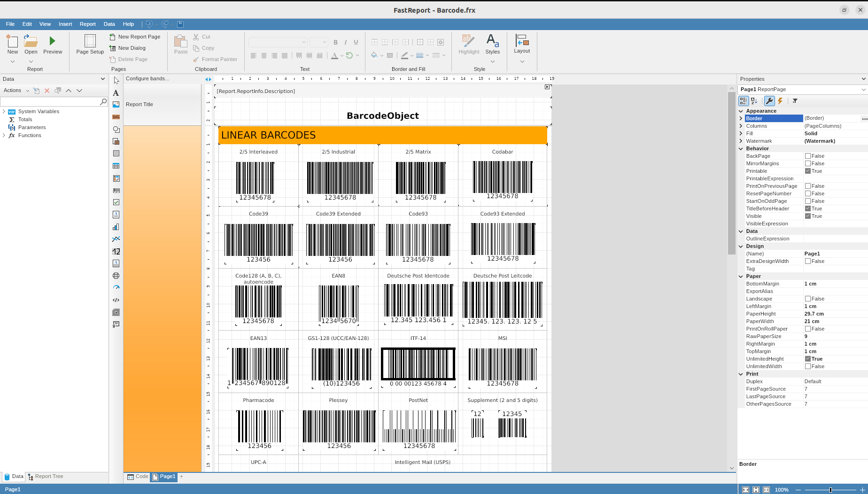The width and height of the screenshot is (868, 494).
Task: Select the Text object tool
Action: coord(116,93)
